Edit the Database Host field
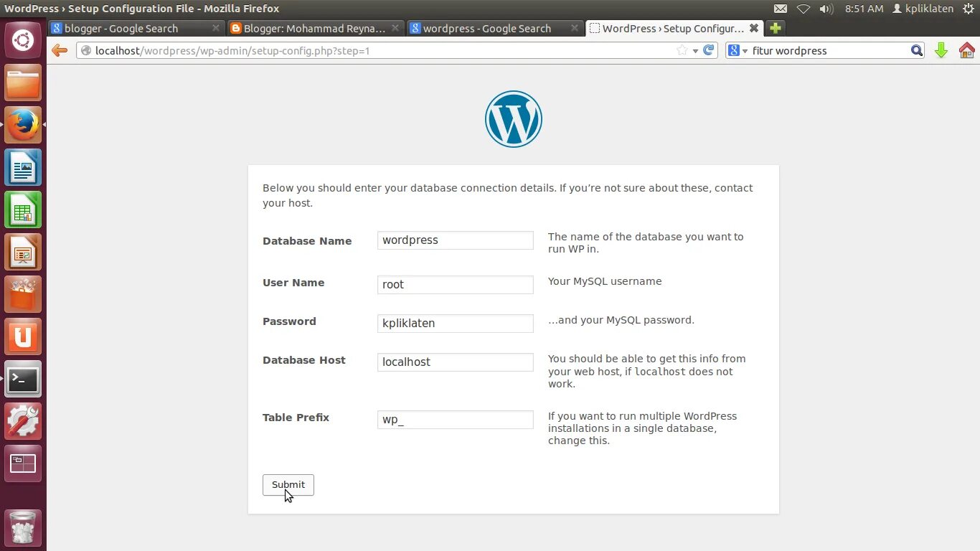Image resolution: width=980 pixels, height=551 pixels. coord(456,362)
